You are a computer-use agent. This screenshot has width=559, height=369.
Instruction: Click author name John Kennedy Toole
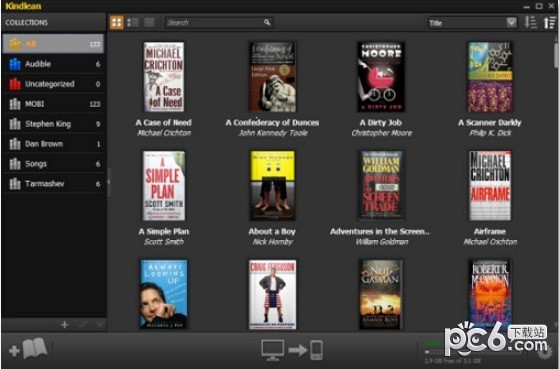click(x=273, y=133)
